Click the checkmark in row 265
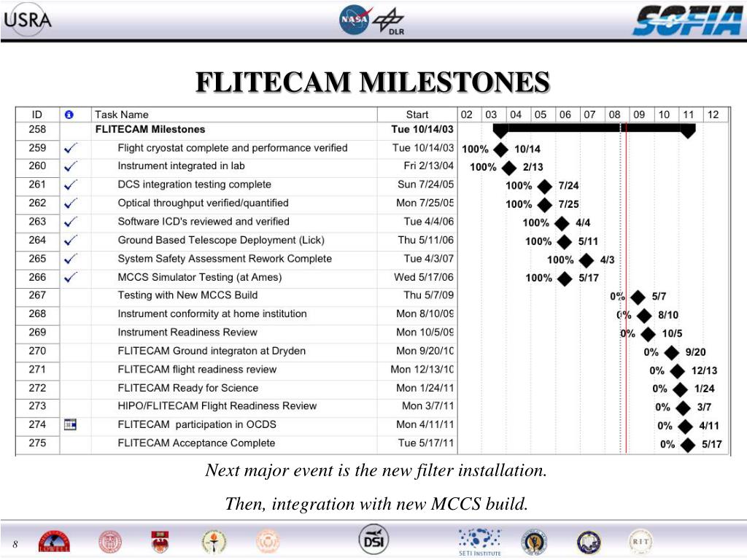Image resolution: width=747 pixels, height=560 pixels. (71, 259)
